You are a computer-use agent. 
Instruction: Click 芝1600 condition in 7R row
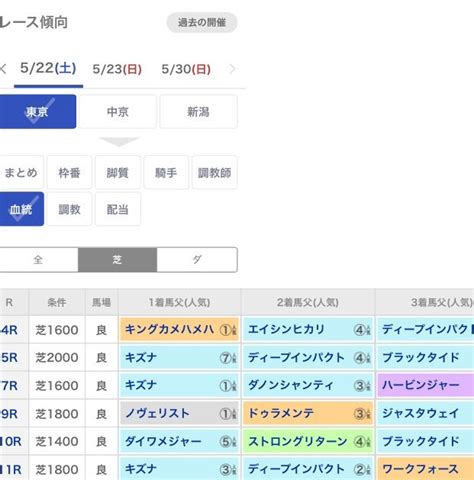click(57, 386)
